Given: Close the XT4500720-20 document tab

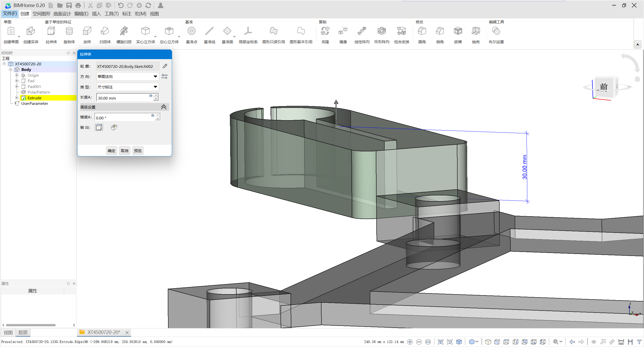Looking at the screenshot, I should [x=127, y=332].
